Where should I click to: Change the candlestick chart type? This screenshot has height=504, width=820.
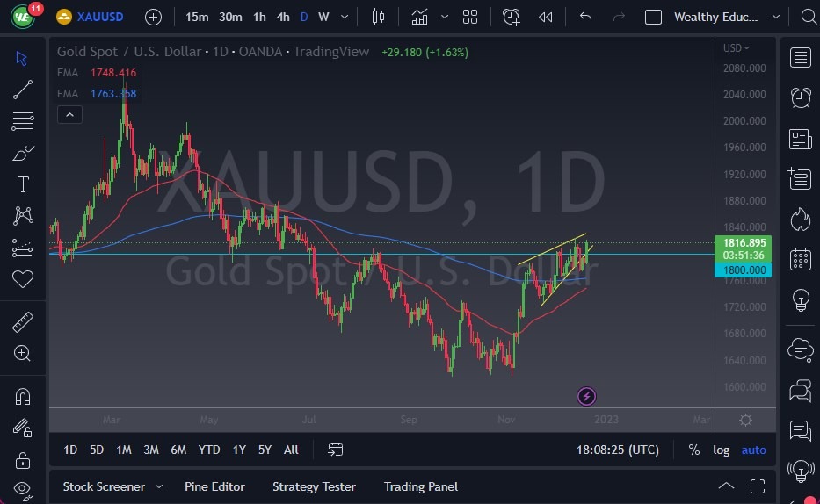point(378,18)
